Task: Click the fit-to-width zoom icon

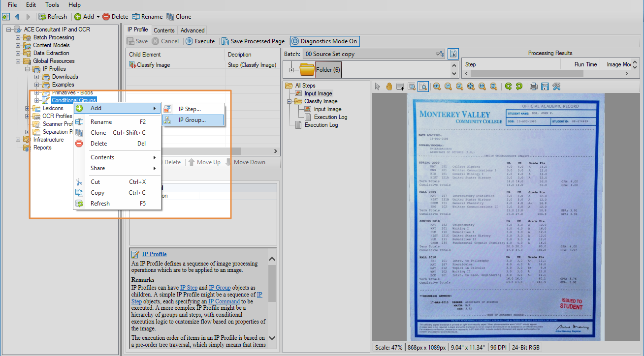Action: (482, 87)
